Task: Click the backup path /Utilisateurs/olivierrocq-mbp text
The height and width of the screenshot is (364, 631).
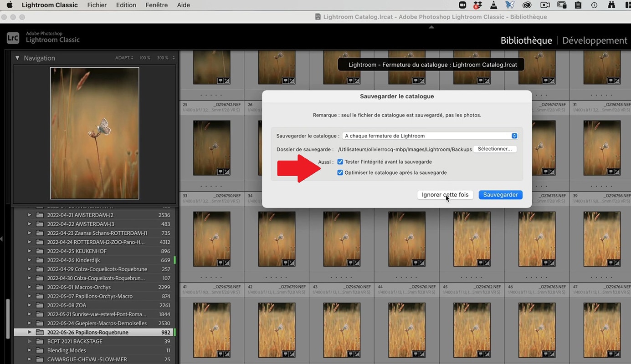Action: pyautogui.click(x=405, y=149)
